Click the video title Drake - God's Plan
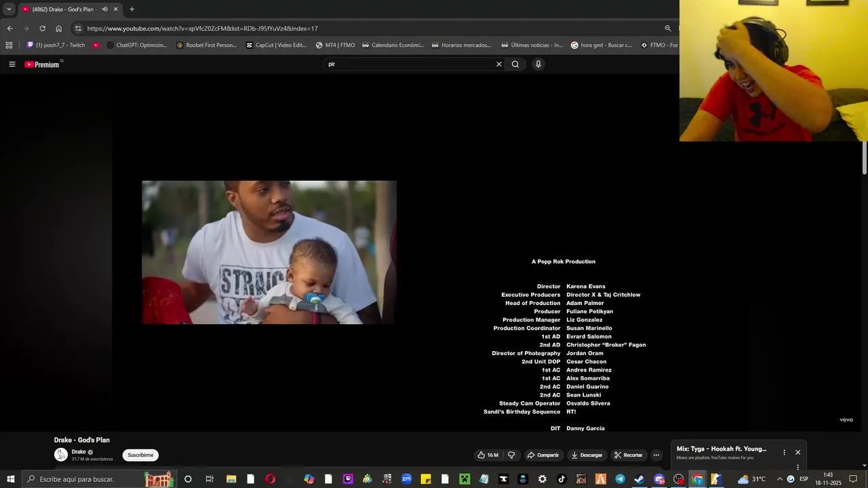The image size is (868, 488). [81, 440]
